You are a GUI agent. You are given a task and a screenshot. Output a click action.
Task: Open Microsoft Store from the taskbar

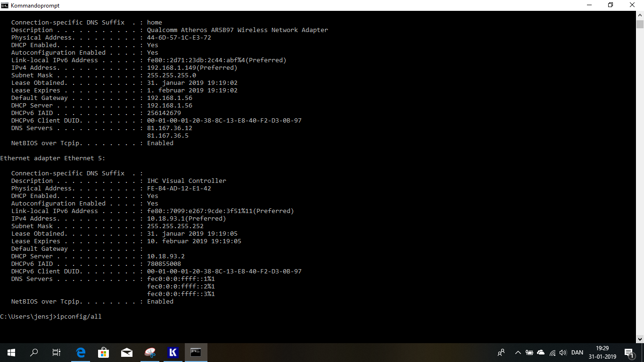pos(103,353)
